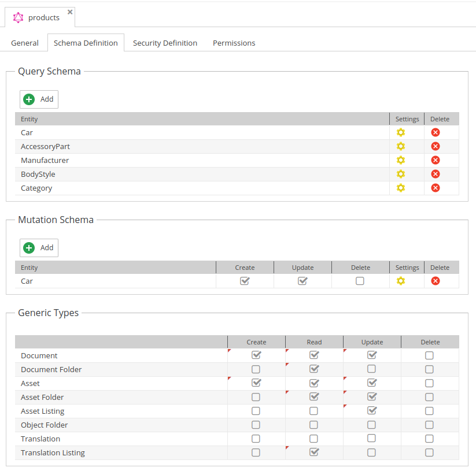
Task: Switch to the General tab
Action: pos(25,43)
